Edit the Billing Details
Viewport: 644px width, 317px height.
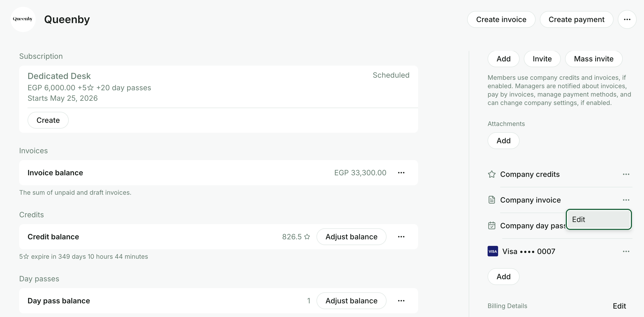coord(619,306)
